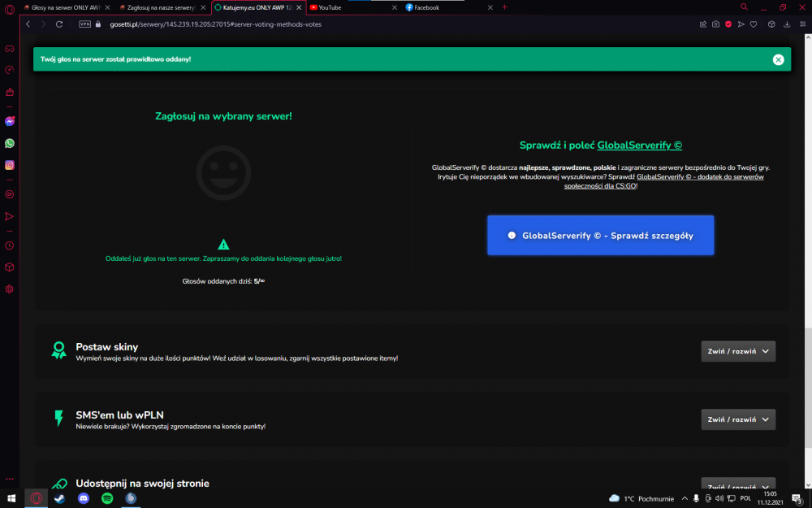Open the downloads icon
Viewport: 812px width, 508px height.
tap(787, 24)
